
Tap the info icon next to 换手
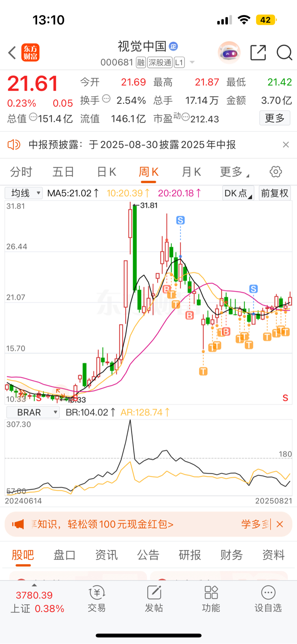[106, 99]
